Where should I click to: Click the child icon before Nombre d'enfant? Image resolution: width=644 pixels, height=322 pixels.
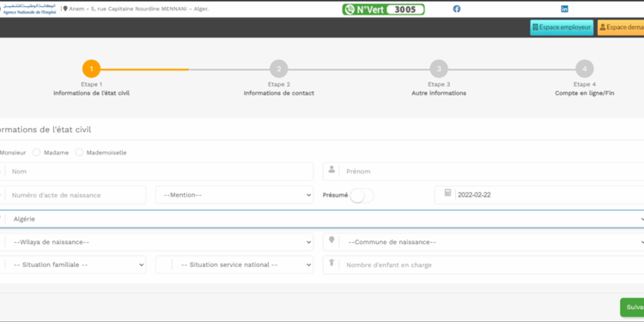click(x=331, y=263)
